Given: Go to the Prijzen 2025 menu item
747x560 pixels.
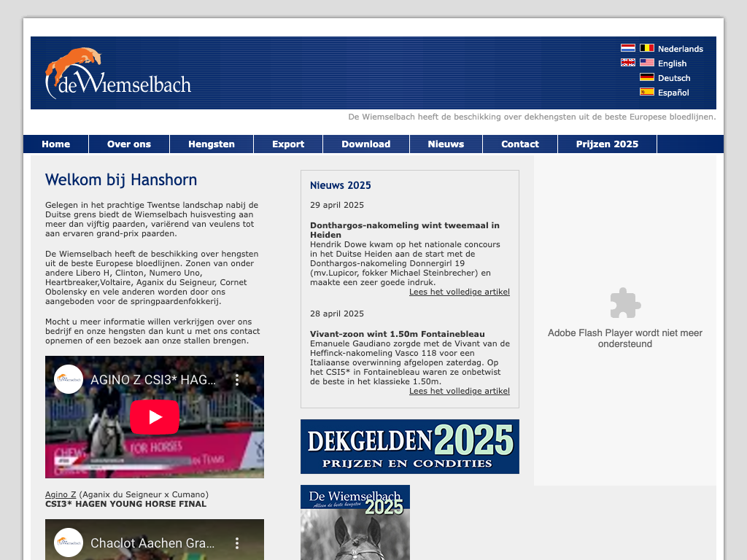Looking at the screenshot, I should point(607,144).
